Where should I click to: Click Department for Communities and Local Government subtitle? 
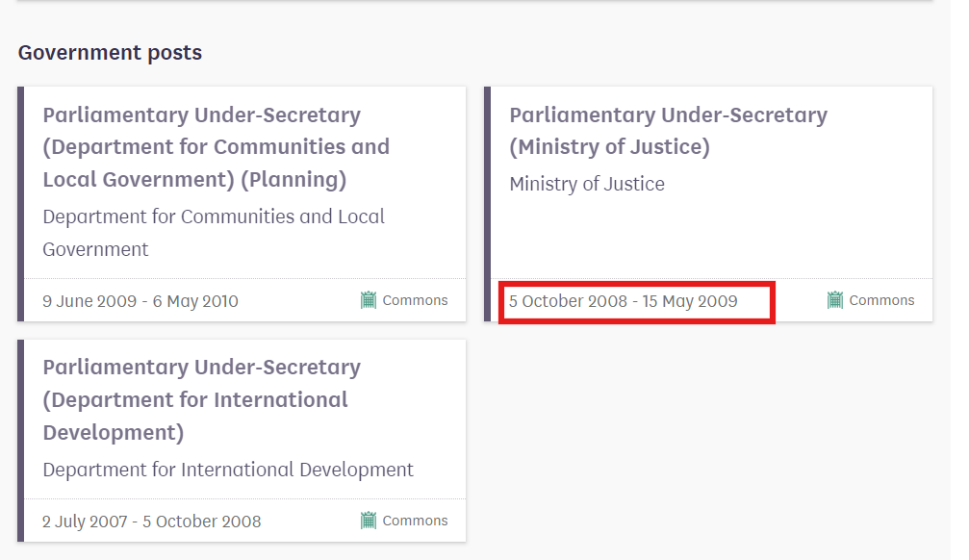point(214,233)
